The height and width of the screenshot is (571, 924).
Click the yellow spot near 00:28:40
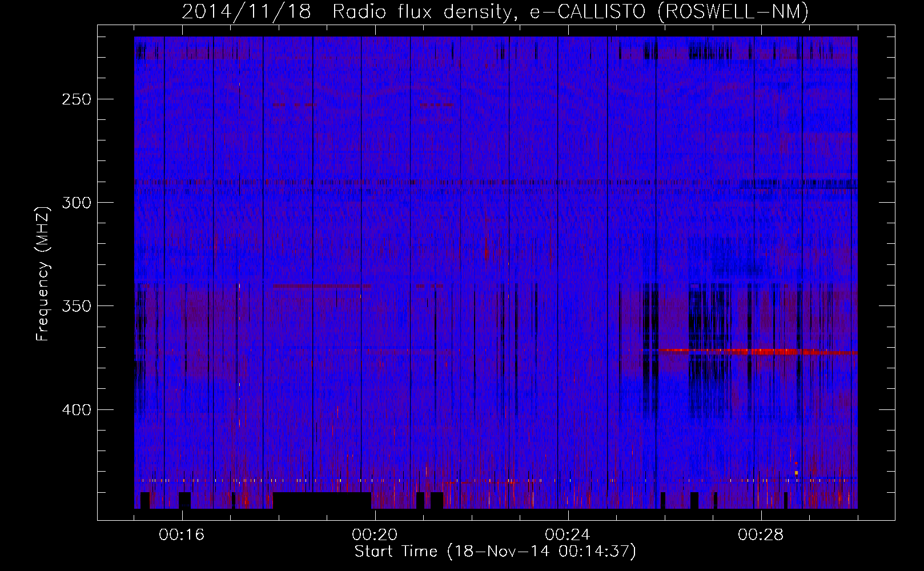tap(796, 473)
